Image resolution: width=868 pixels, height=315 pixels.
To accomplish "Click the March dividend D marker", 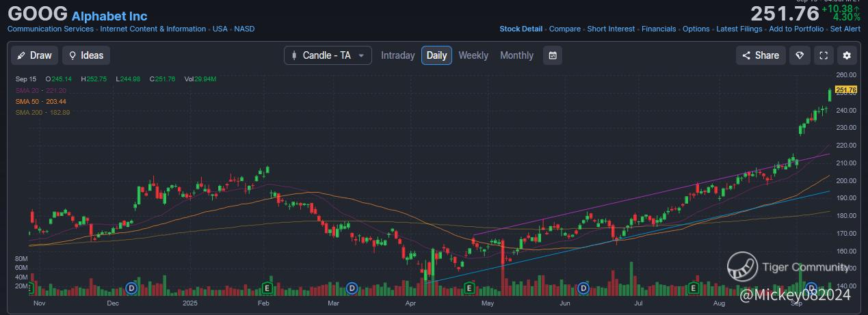I will coord(352,288).
